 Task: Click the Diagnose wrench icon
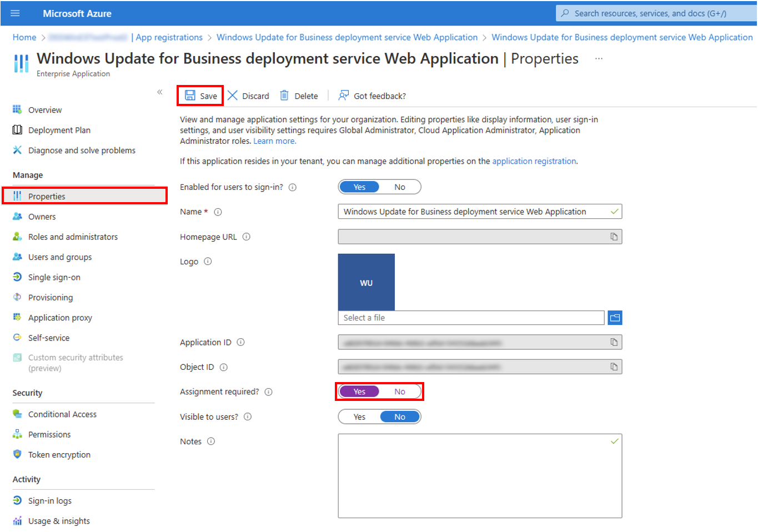(17, 150)
